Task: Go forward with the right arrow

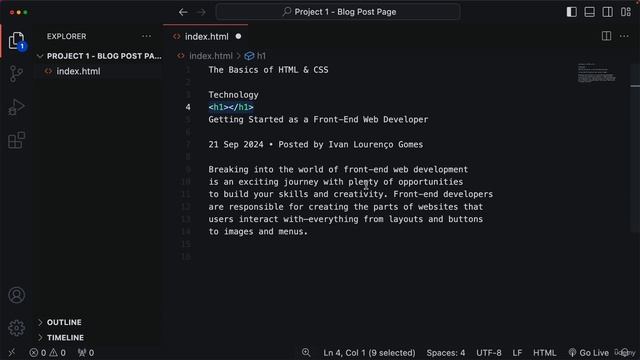Action: tap(201, 12)
